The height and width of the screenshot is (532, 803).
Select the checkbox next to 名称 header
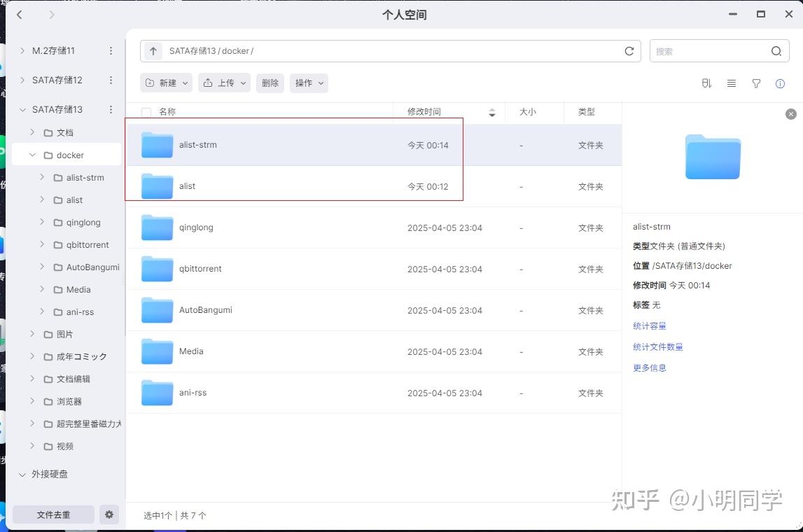click(146, 112)
